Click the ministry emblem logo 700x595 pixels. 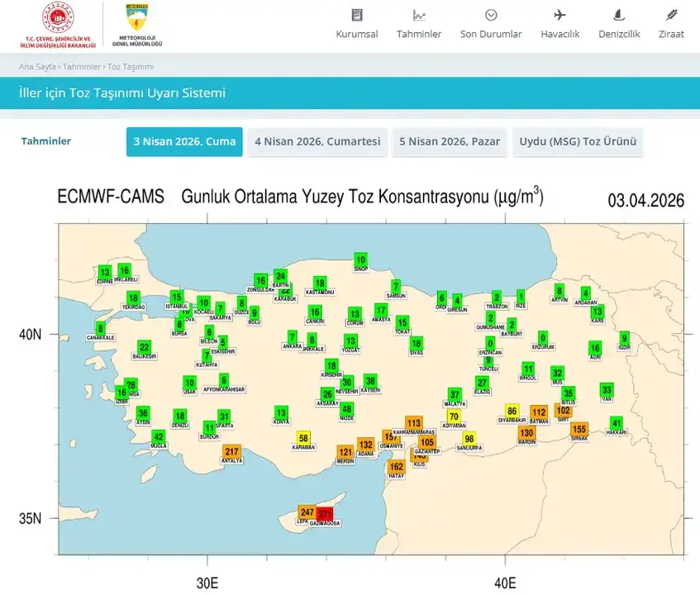click(55, 17)
